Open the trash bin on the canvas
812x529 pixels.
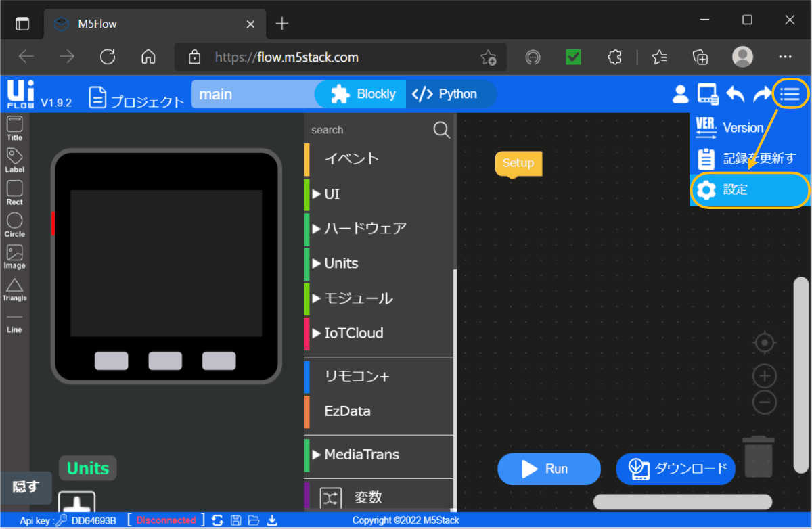coord(759,457)
